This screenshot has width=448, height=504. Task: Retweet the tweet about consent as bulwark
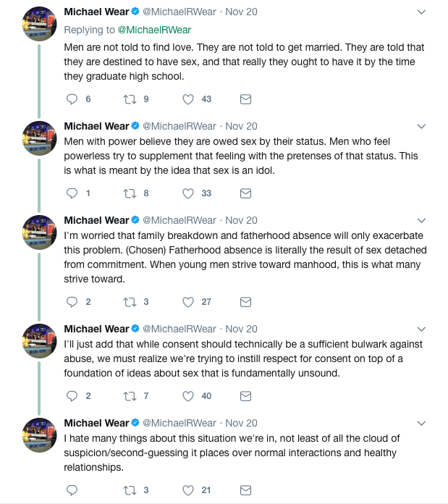[x=131, y=396]
